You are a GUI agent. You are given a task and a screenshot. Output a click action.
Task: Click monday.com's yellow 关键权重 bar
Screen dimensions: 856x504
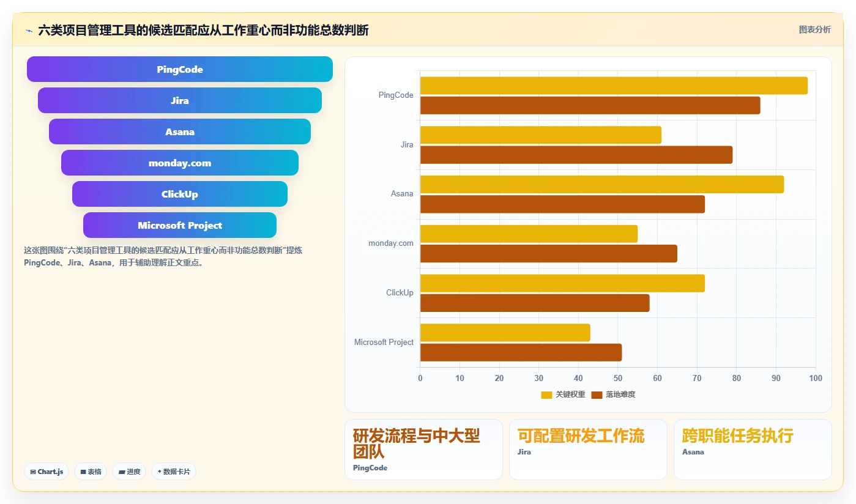pos(529,234)
